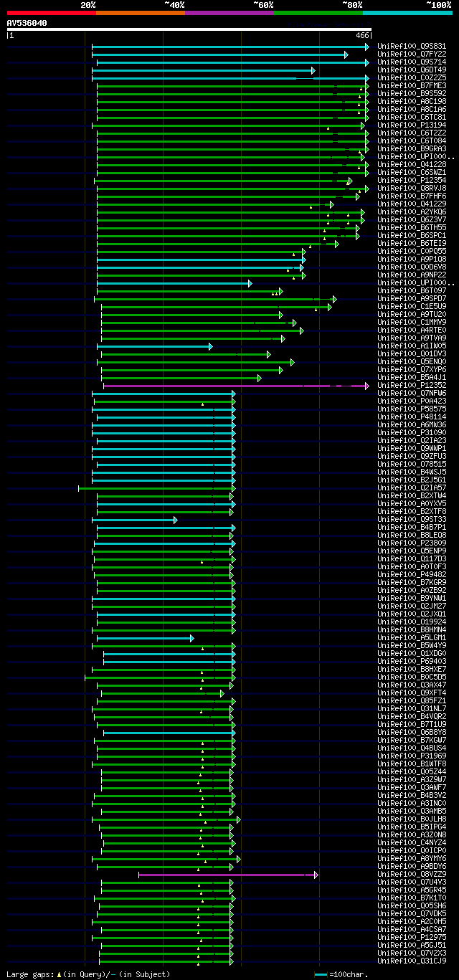Click the red 20% identity legend segment

(51, 13)
